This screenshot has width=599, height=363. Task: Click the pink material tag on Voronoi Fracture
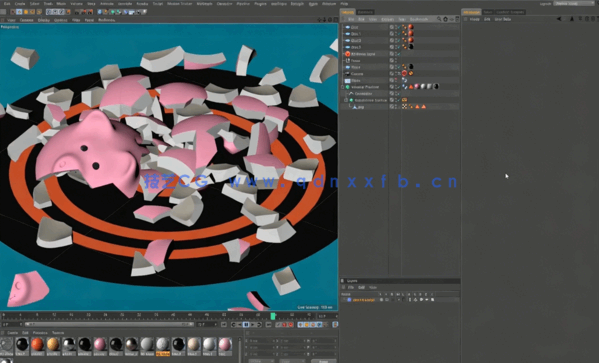tap(417, 87)
